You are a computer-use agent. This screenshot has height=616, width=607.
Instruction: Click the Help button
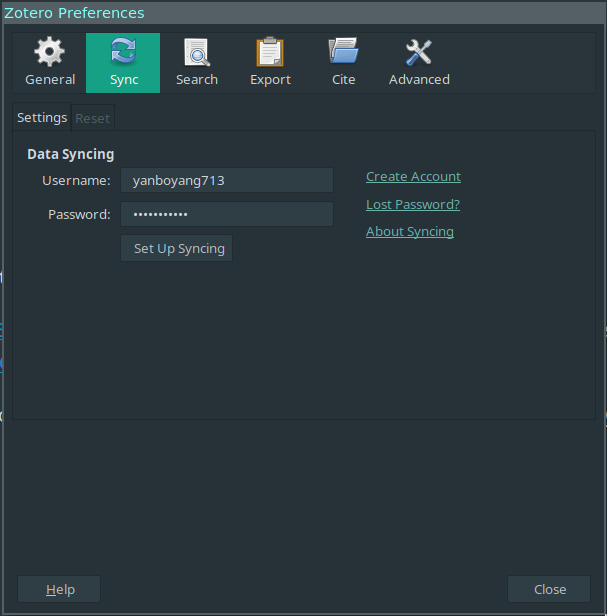click(59, 589)
